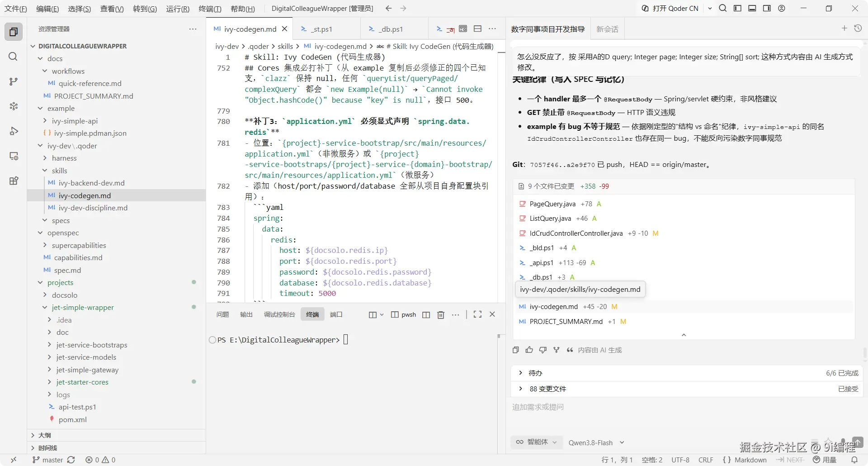Screen dimensions: 868x466
Task: Switch to the _db.ps1 editor tab
Action: pos(392,29)
